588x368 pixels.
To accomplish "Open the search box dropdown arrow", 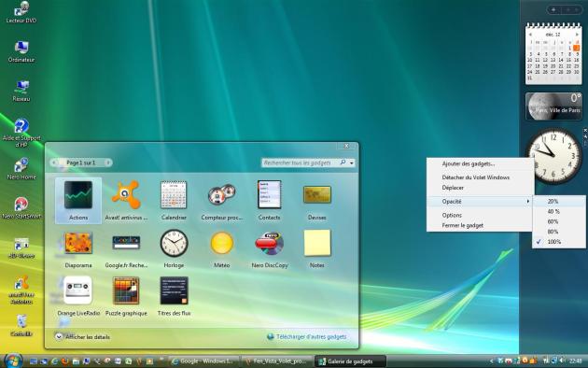I will [351, 163].
